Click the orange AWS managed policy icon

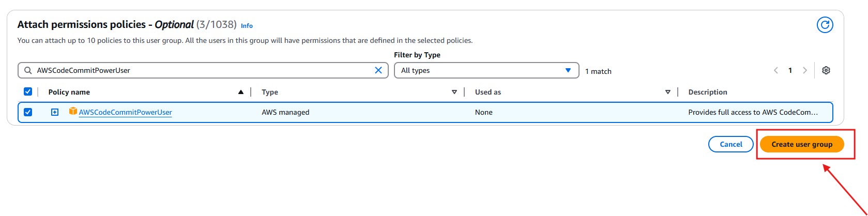[73, 112]
